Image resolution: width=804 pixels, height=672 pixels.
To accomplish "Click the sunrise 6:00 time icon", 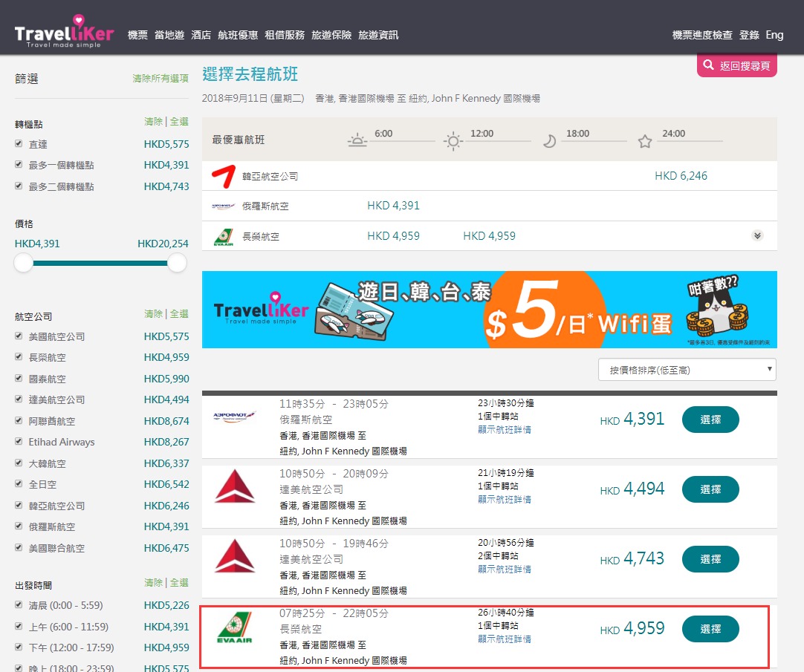I will click(357, 140).
